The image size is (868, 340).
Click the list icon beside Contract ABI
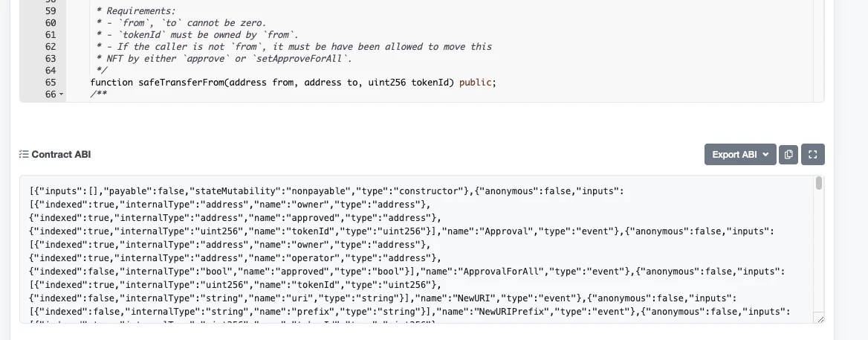24,155
